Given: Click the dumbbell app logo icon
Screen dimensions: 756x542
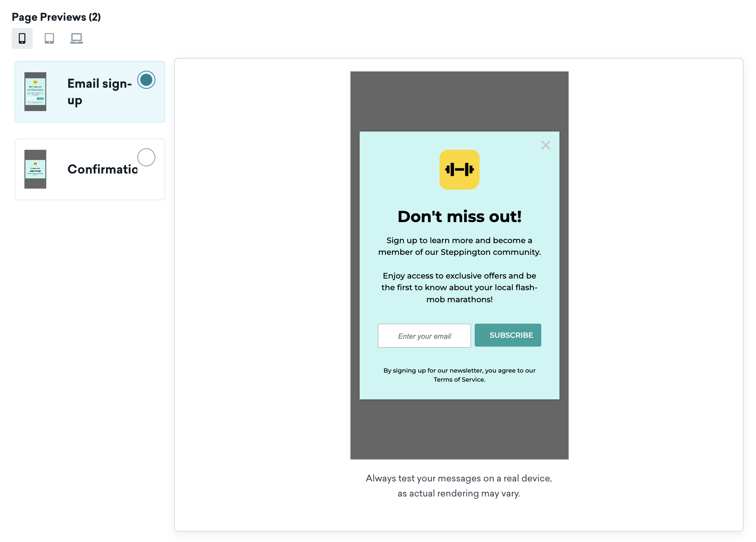Looking at the screenshot, I should pyautogui.click(x=460, y=169).
